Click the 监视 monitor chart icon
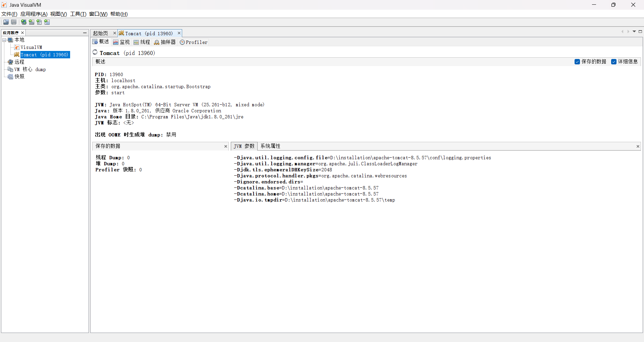The width and height of the screenshot is (644, 342). click(x=116, y=42)
